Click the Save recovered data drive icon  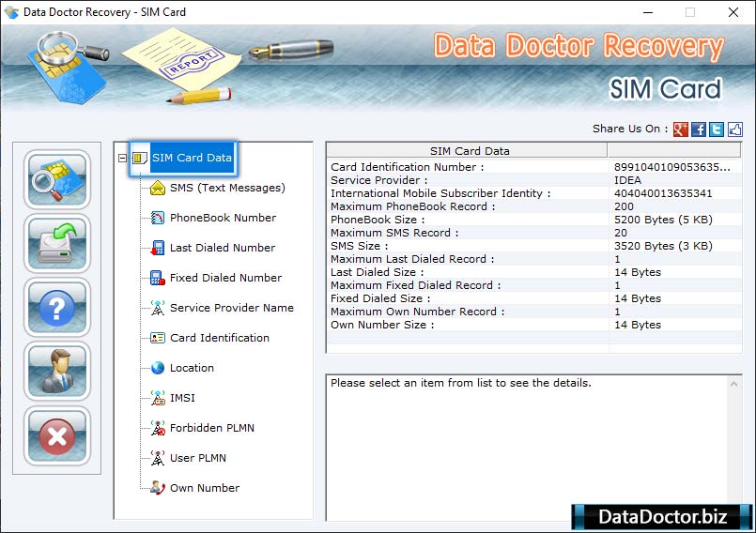coord(57,244)
